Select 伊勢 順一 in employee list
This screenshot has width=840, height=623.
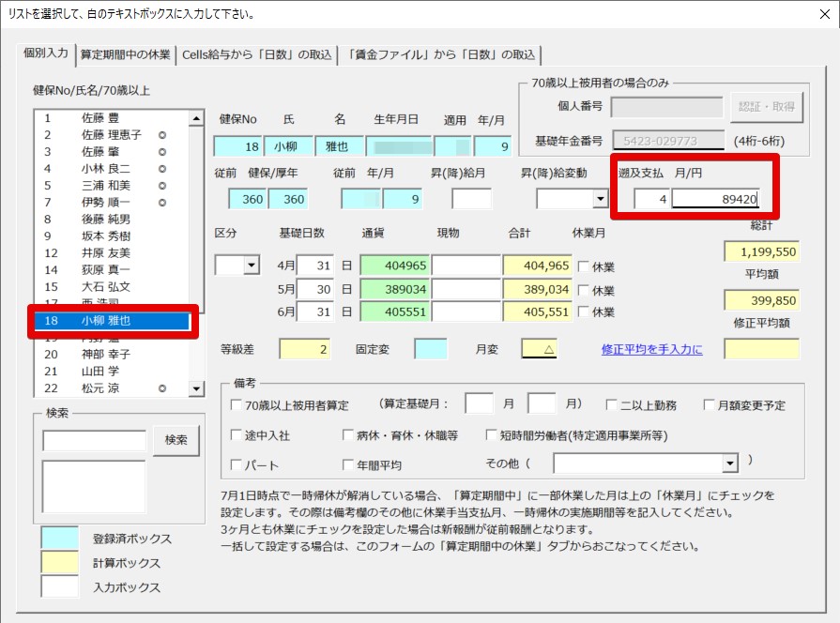coord(111,203)
